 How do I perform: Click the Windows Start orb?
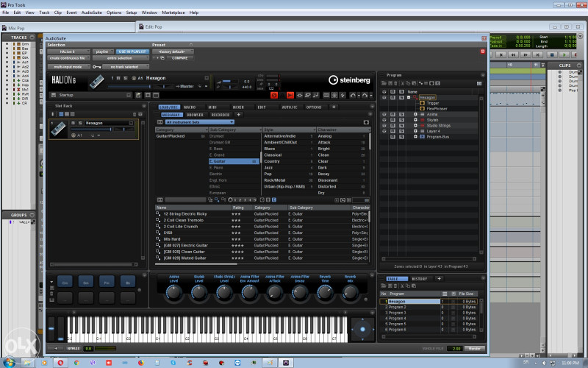coord(10,362)
